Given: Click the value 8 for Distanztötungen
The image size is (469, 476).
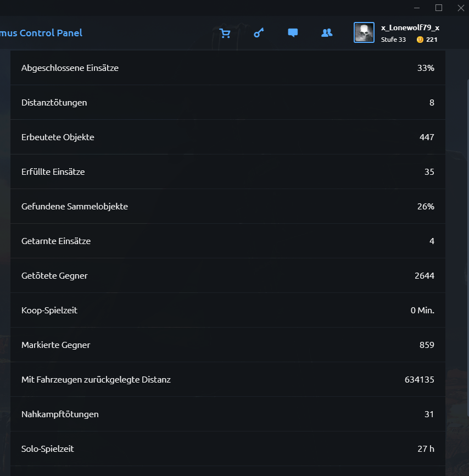Looking at the screenshot, I should pyautogui.click(x=432, y=103).
